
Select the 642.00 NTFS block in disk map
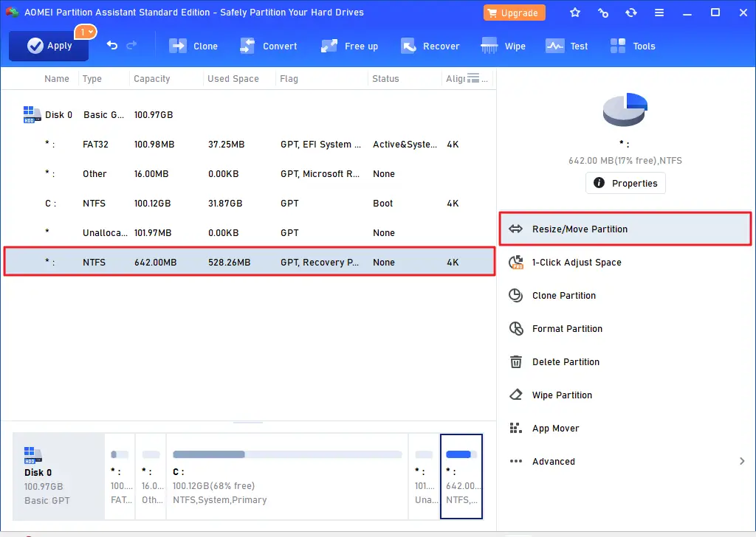(x=461, y=477)
